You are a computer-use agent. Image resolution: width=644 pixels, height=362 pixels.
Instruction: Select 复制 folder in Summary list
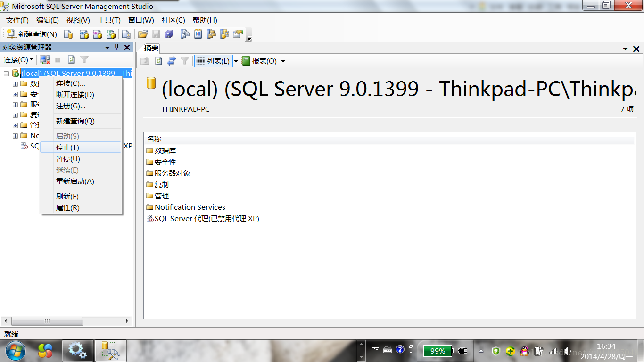pyautogui.click(x=157, y=185)
